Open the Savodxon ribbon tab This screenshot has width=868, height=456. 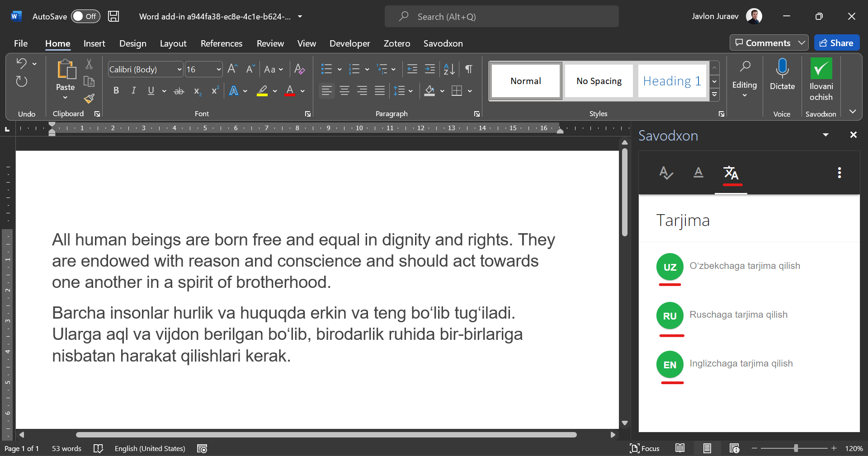pos(443,43)
